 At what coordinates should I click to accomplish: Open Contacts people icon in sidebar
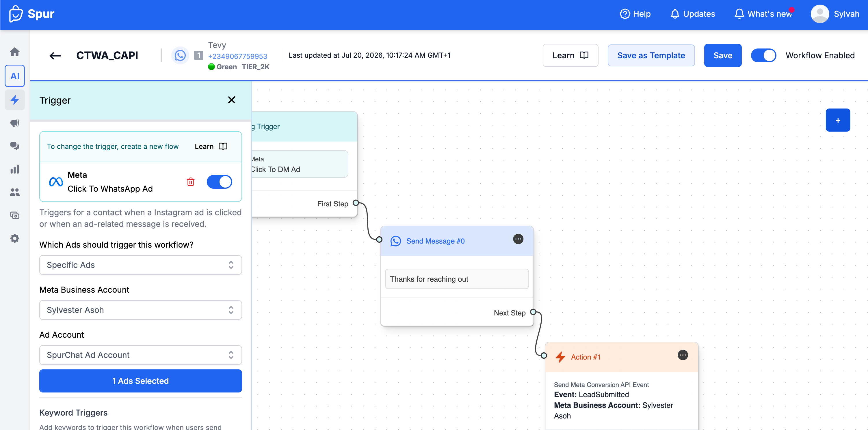pos(14,192)
